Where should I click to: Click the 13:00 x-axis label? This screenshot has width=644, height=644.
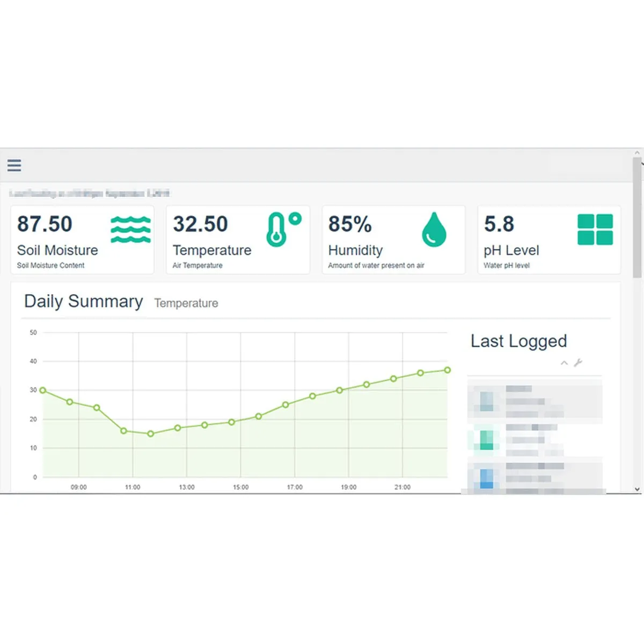point(187,487)
